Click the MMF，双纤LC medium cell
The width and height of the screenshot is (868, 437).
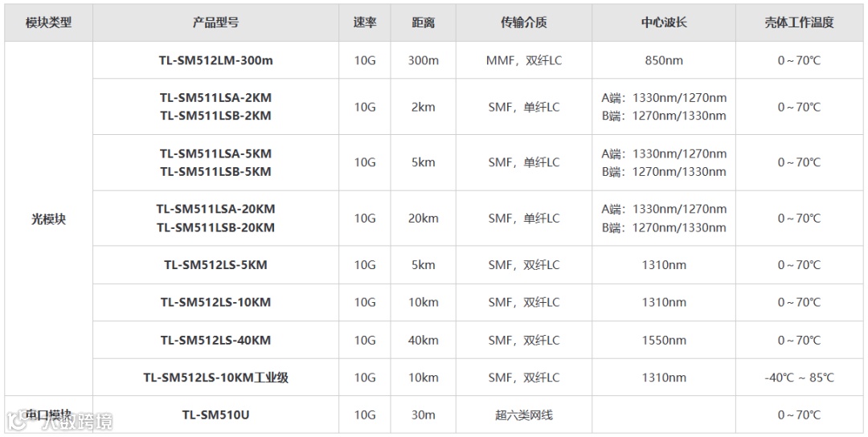coord(524,60)
